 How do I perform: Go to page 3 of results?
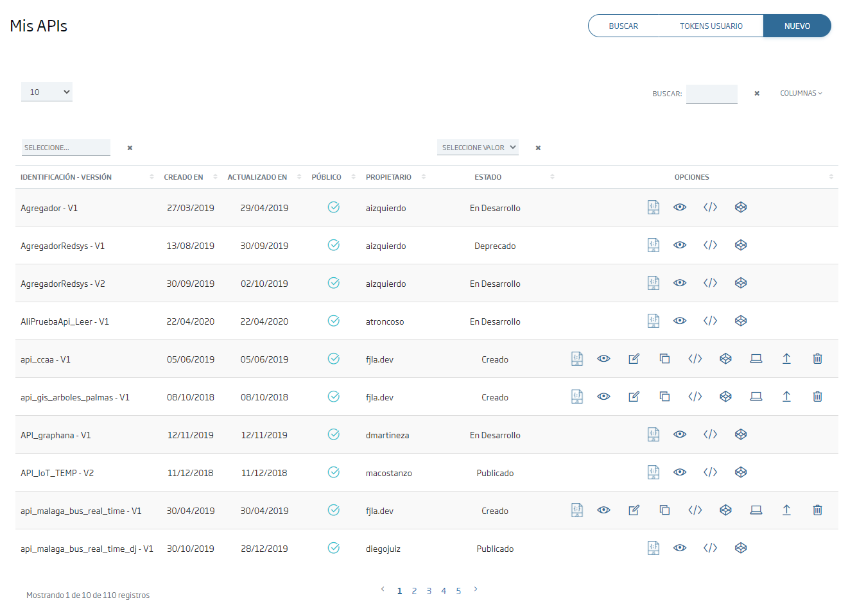point(429,590)
